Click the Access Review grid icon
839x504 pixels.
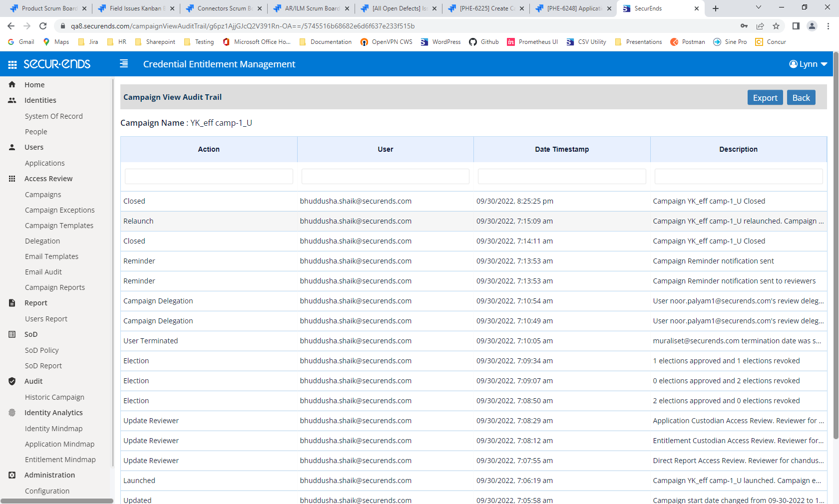[11, 178]
